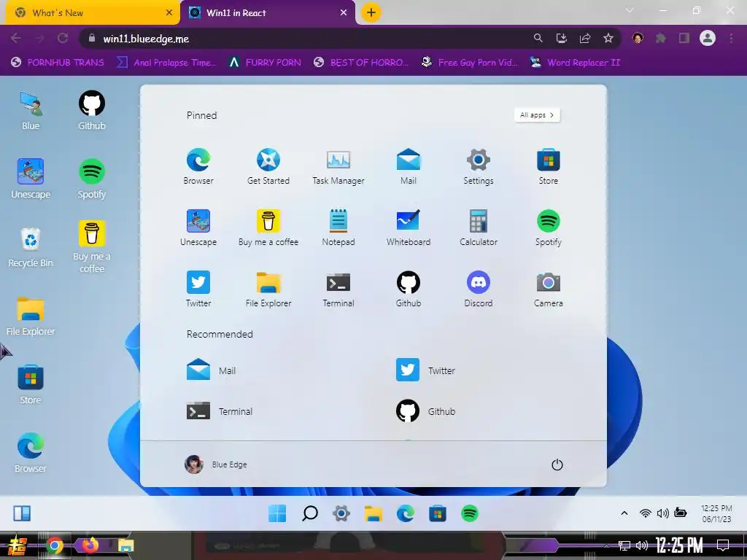
Task: Open pinned File Explorer in the Start menu
Action: click(x=268, y=289)
